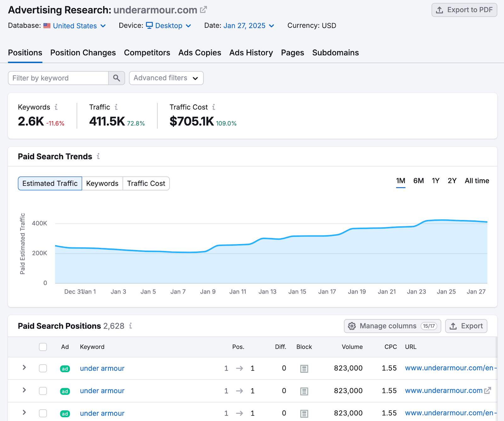Screen dimensions: 504x421
Task: Click the keyword search magnifier icon
Action: pos(117,78)
